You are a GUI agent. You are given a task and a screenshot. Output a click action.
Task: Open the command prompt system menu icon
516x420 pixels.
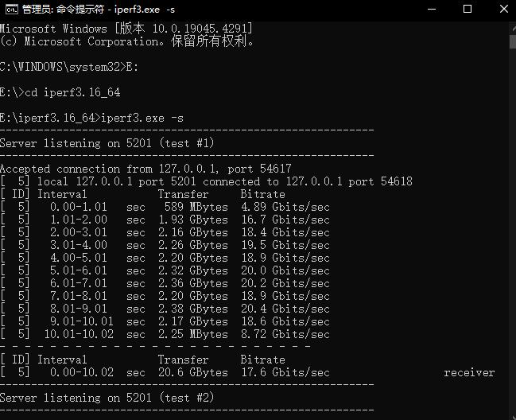[x=11, y=10]
